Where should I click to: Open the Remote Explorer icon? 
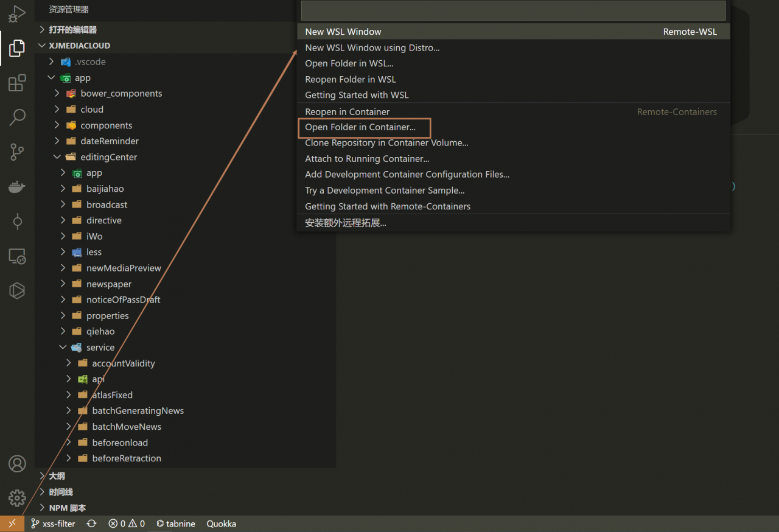coord(17,256)
